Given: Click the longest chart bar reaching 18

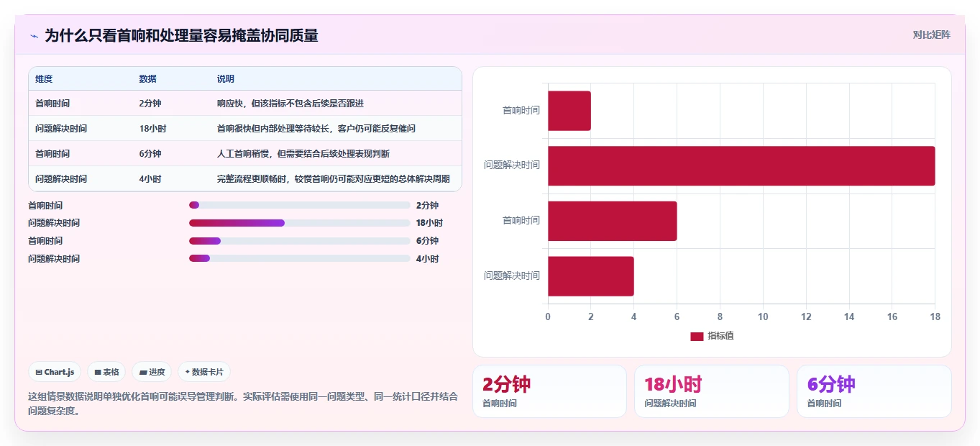Looking at the screenshot, I should click(x=741, y=166).
